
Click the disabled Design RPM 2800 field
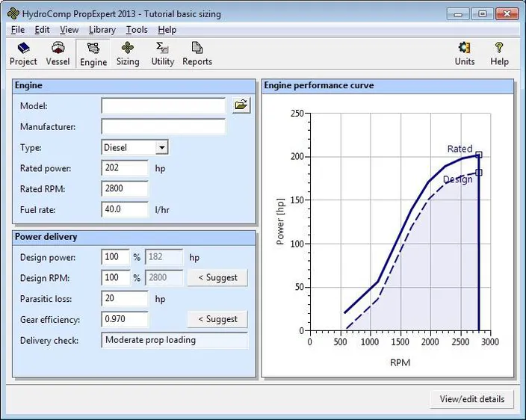164,278
